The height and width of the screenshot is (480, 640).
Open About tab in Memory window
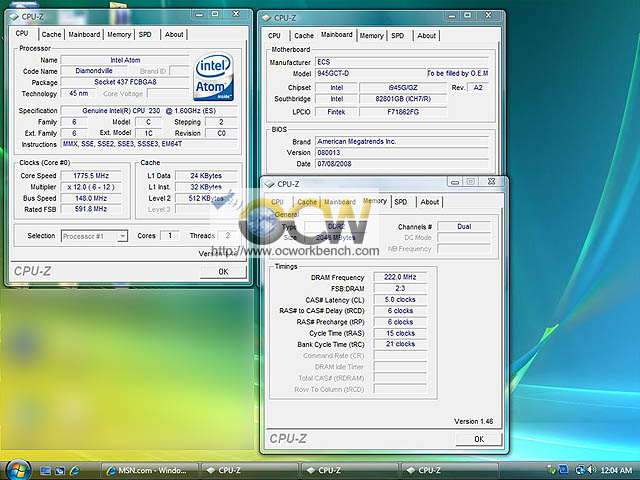click(x=430, y=202)
